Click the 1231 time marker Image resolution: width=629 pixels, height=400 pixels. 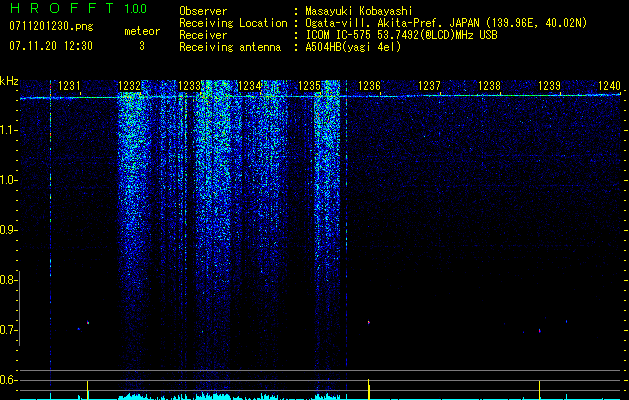[69, 86]
